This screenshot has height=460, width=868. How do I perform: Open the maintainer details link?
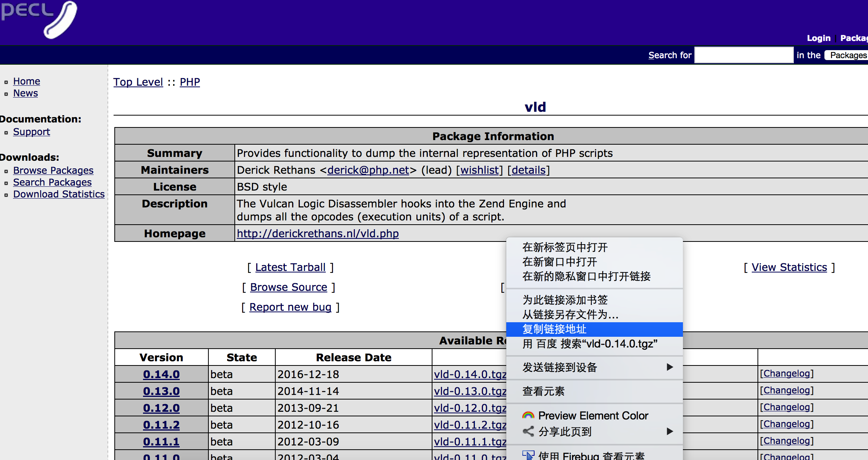529,170
